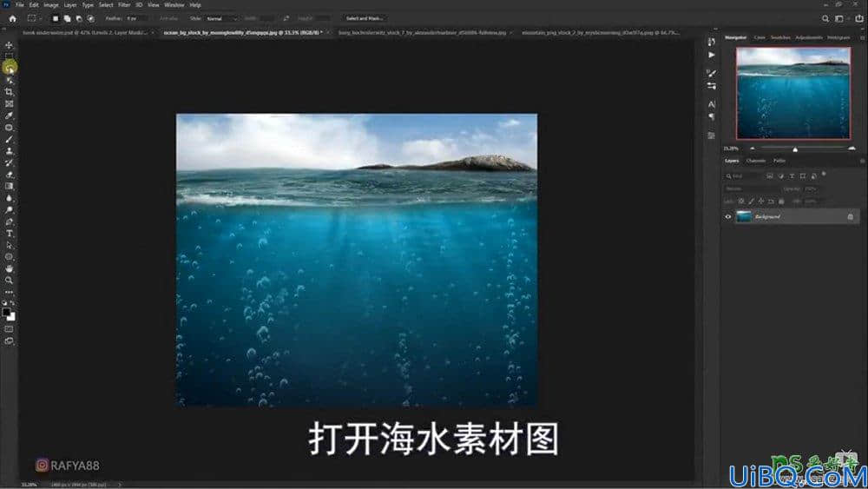Open the workspace switcher dropdown
The height and width of the screenshot is (489, 868).
[x=840, y=18]
